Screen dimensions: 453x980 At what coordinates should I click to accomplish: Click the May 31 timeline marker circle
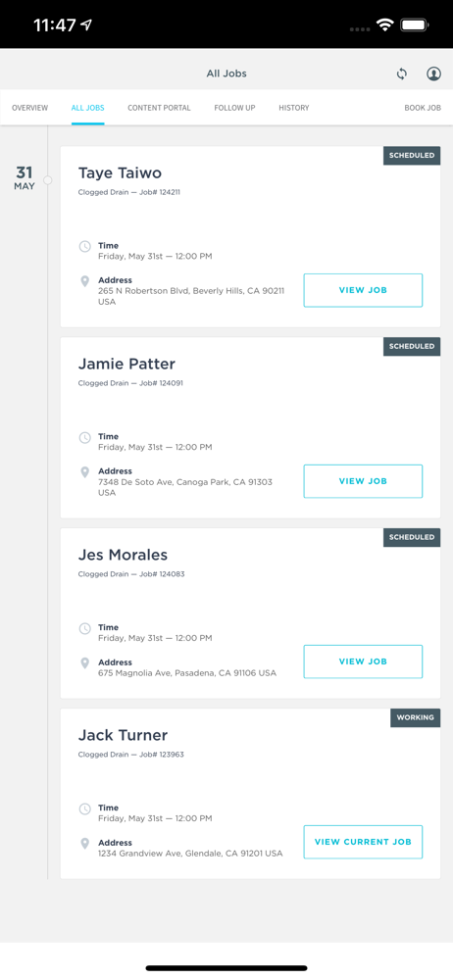point(47,180)
